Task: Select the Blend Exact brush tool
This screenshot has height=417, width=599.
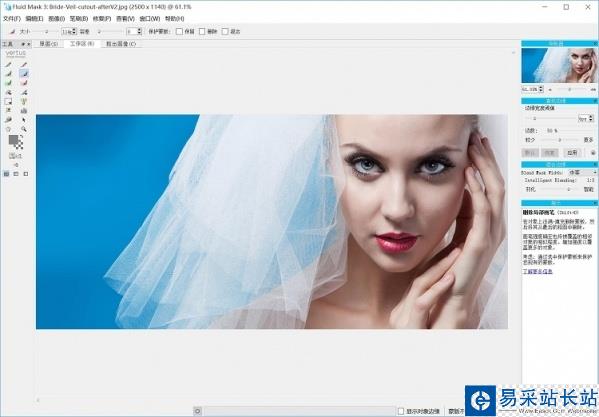Action: (x=8, y=92)
